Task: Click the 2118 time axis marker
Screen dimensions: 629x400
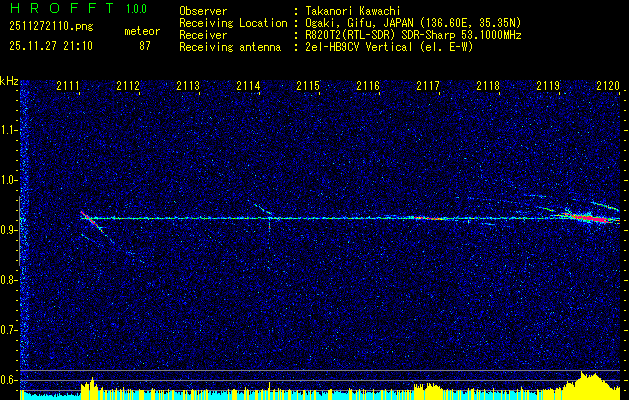Action: [488, 86]
